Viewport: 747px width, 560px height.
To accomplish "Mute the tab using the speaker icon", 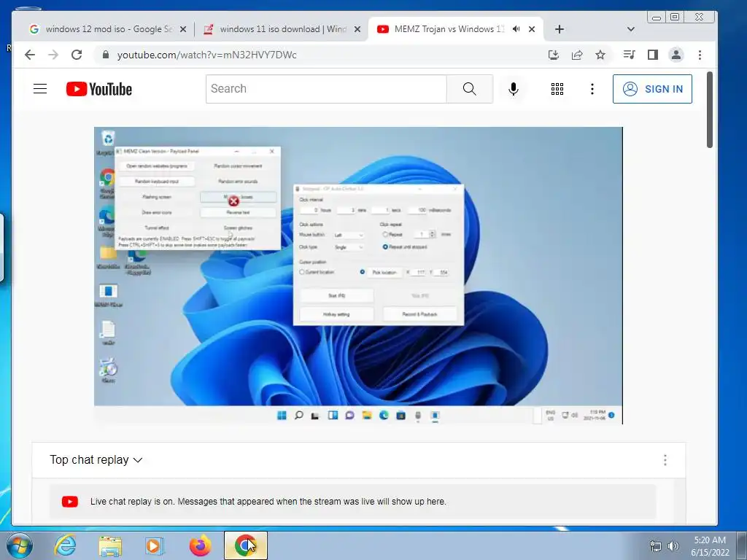I will [516, 29].
